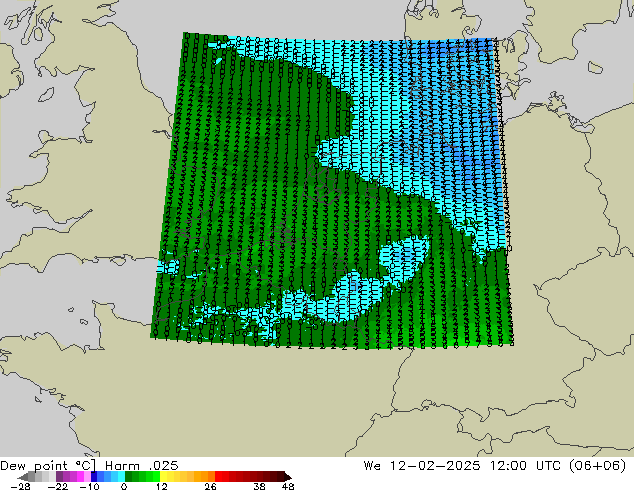The height and width of the screenshot is (490, 634).
Task: Pick the dark green legend swatch at 0
Action: coord(128,476)
